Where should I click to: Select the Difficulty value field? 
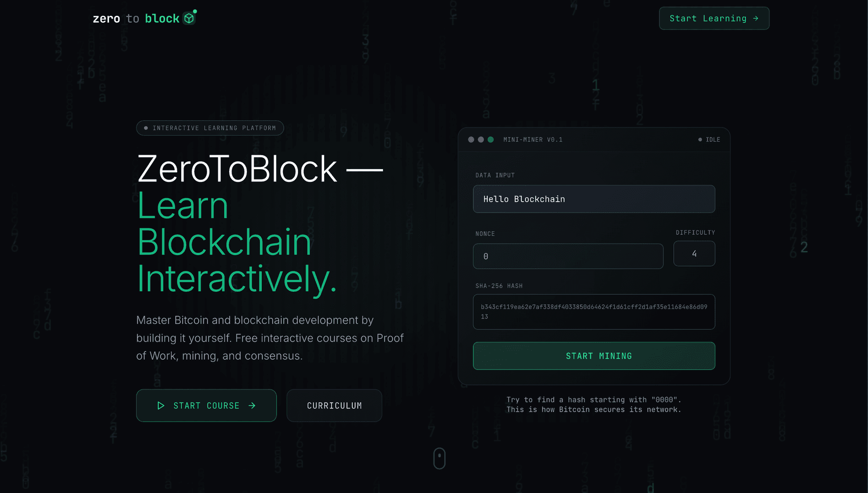(x=694, y=254)
